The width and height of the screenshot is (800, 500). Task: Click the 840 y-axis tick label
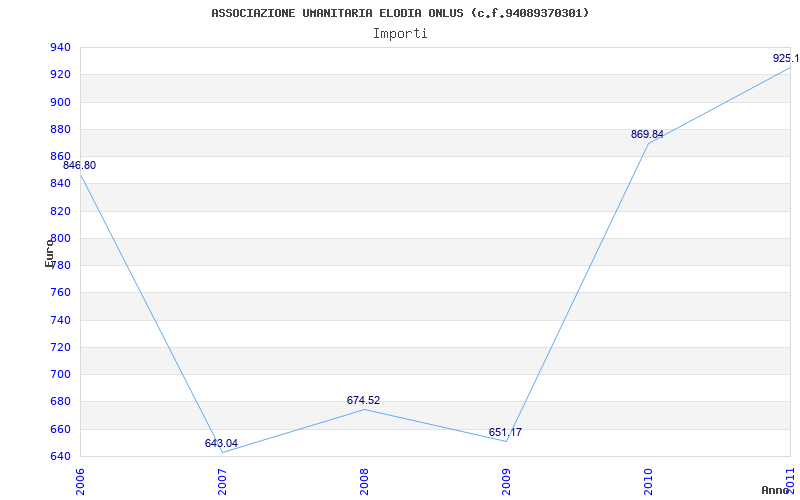[60, 184]
